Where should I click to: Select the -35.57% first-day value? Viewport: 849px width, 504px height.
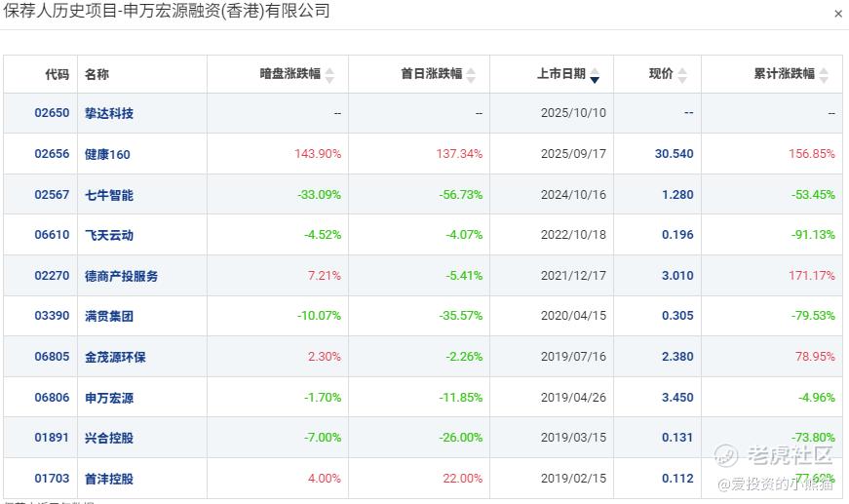tap(461, 316)
